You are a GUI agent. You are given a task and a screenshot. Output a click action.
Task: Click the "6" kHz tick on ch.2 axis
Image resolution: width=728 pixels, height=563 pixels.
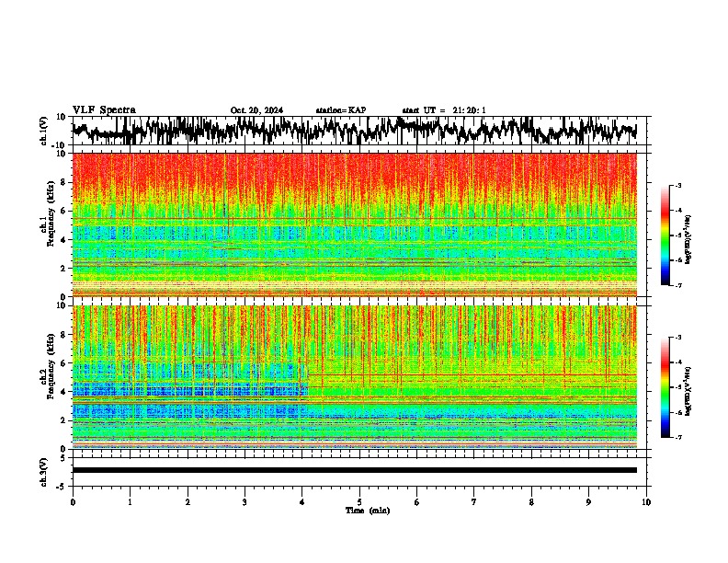coord(64,363)
